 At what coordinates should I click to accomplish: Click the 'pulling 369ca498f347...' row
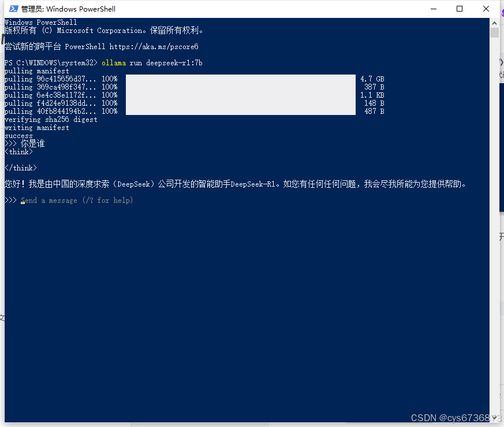[194, 87]
